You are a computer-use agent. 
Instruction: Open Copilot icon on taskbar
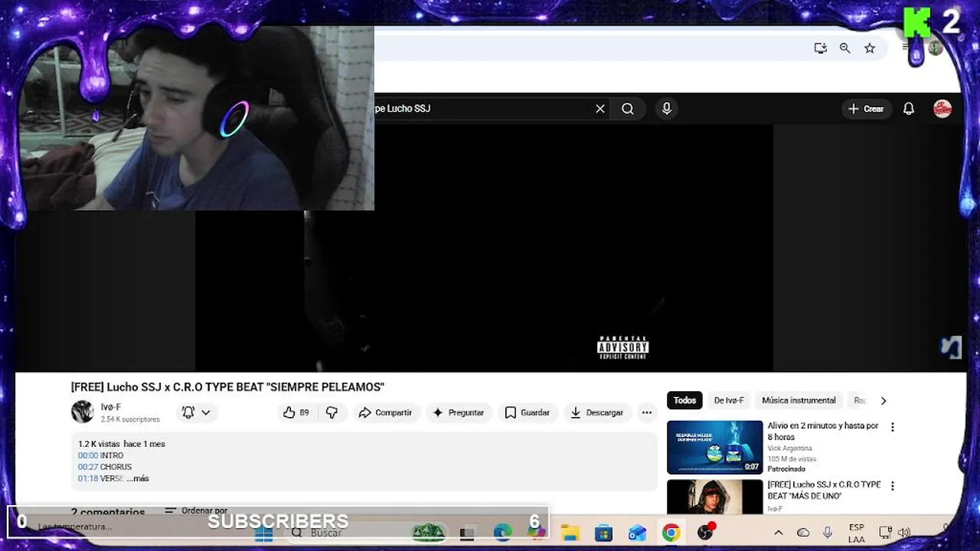point(536,533)
